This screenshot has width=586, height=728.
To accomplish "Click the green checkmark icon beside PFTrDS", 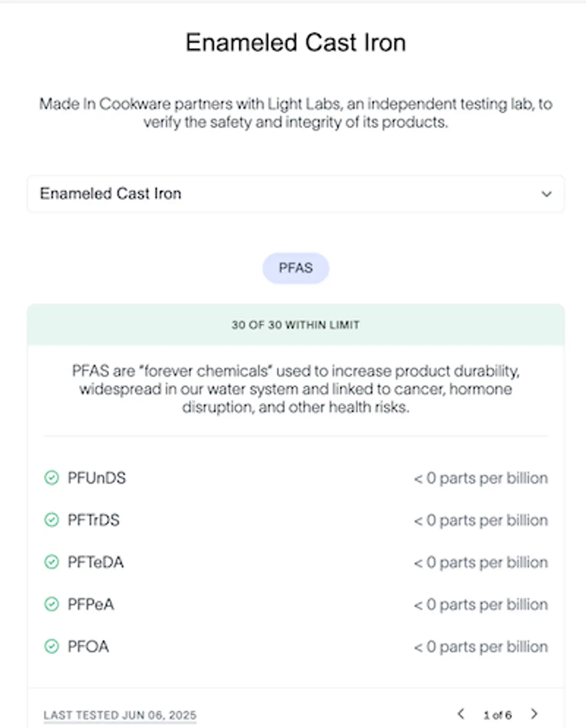I will [x=51, y=520].
